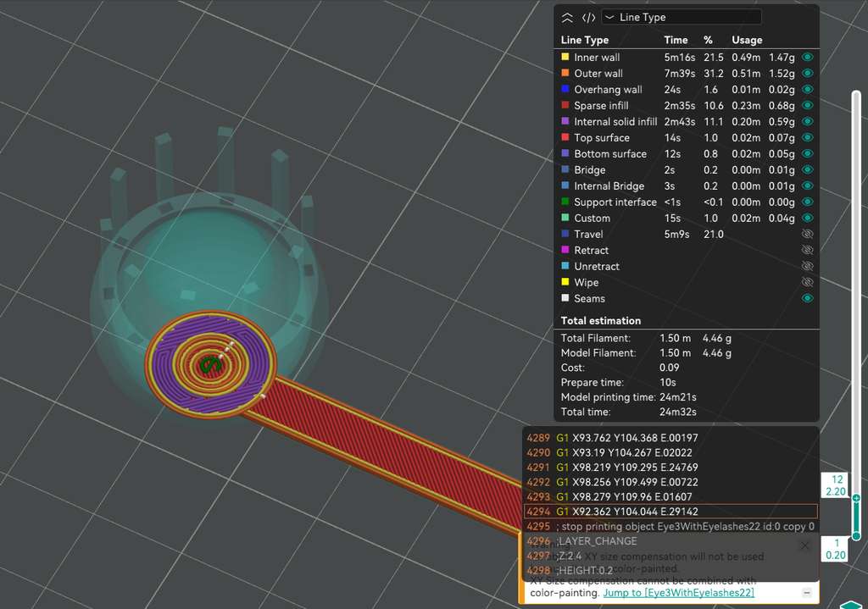Image resolution: width=868 pixels, height=609 pixels.
Task: Hide Top surface lines with eye icon
Action: click(x=807, y=137)
